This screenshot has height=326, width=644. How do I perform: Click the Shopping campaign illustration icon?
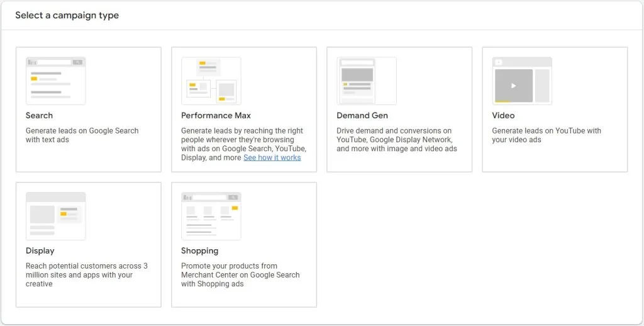211,216
